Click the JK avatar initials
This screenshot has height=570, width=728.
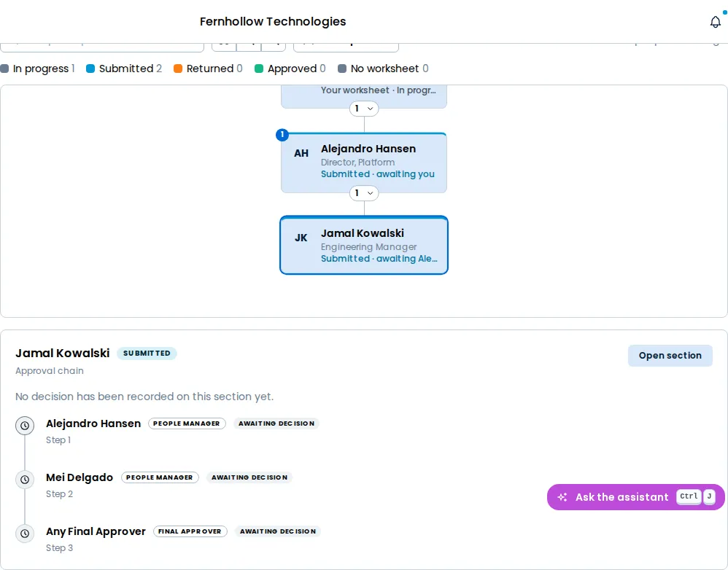coord(301,238)
